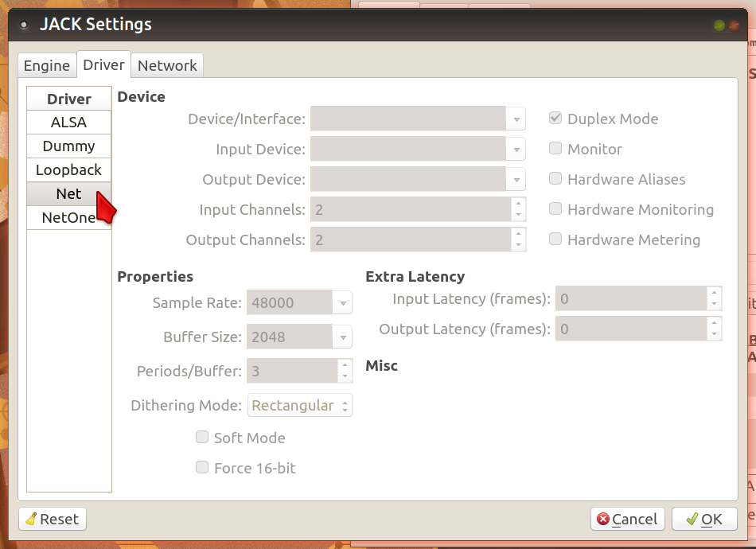Select the NetOne driver row
756x549 pixels.
click(69, 217)
